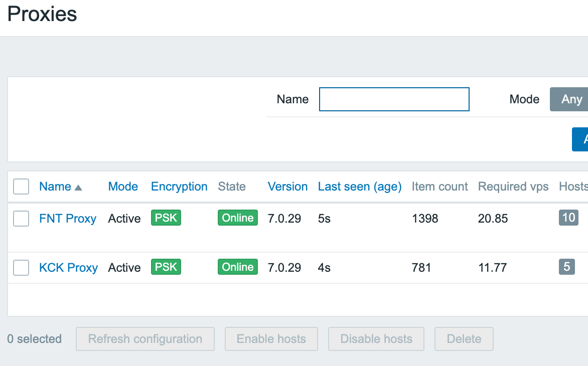Check the FNT Proxy row checkbox
This screenshot has width=588, height=366.
[21, 219]
